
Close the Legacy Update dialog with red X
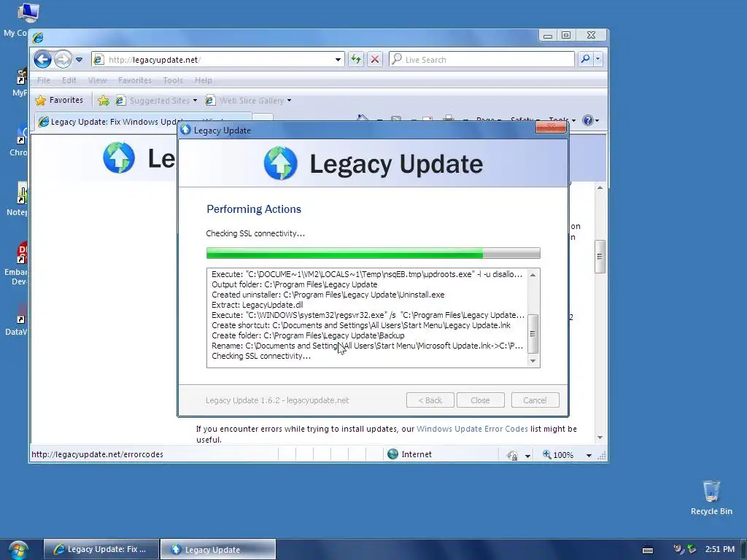(551, 127)
